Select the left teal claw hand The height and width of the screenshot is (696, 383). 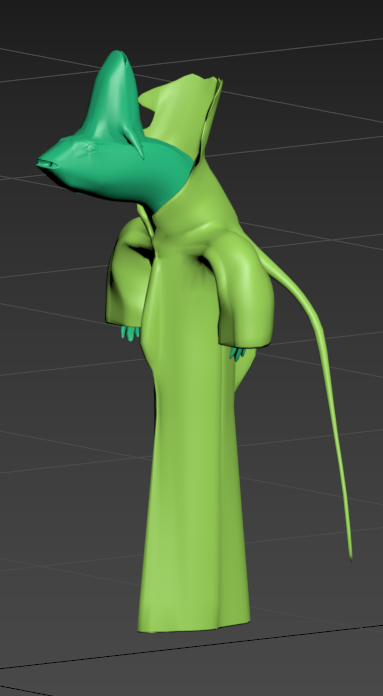(x=130, y=333)
